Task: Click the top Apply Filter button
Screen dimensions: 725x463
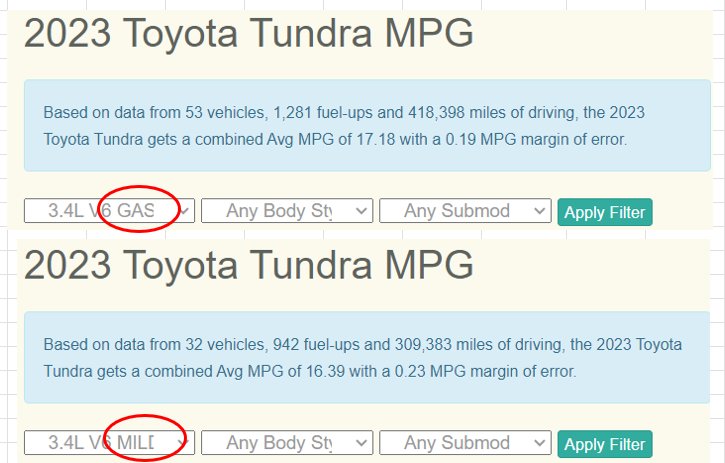Action: 605,212
